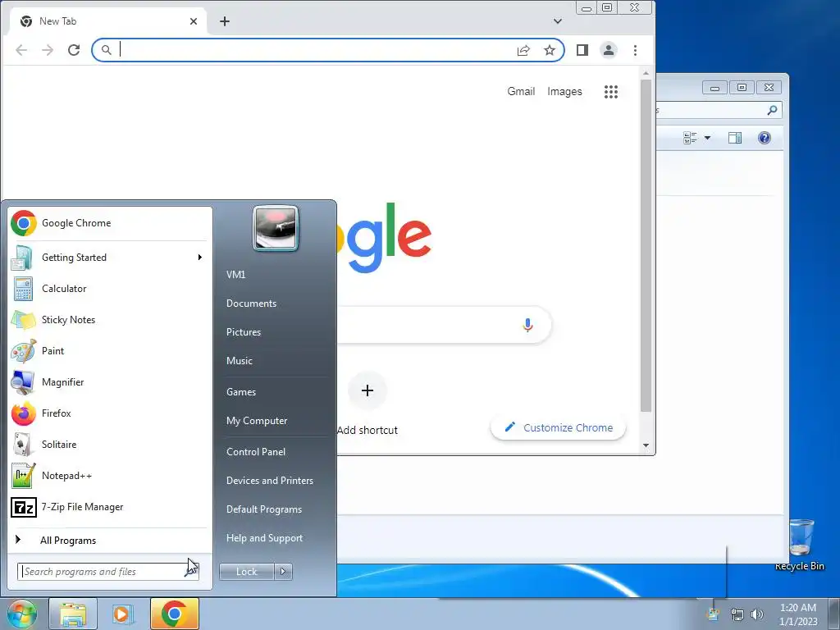Bookmark this tab with star icon
Viewport: 840px width, 630px height.
550,50
